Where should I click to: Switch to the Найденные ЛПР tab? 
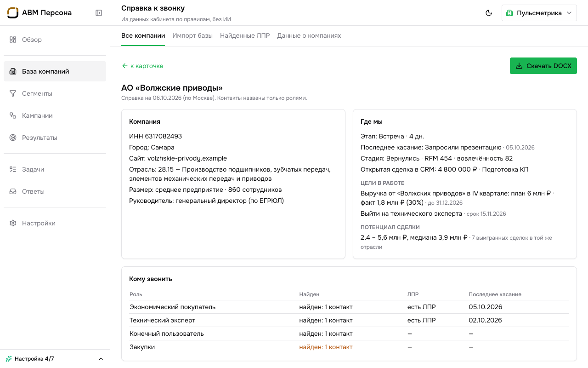(245, 36)
